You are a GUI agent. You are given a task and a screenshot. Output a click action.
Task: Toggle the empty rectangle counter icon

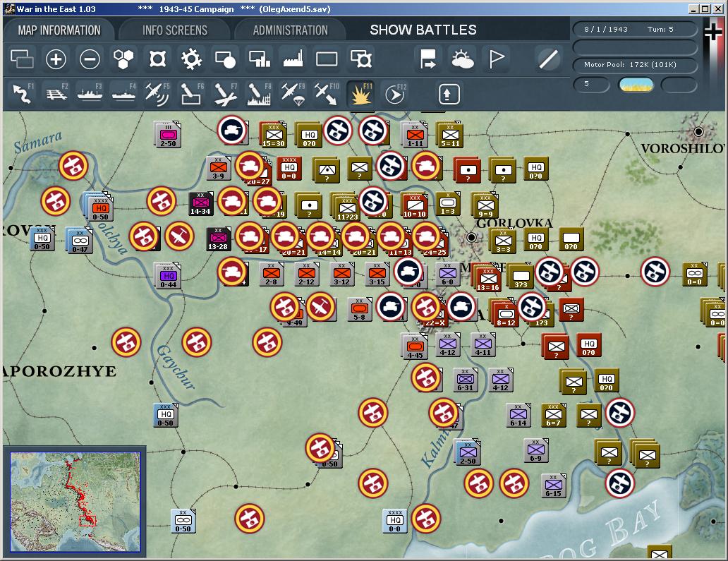tap(327, 59)
